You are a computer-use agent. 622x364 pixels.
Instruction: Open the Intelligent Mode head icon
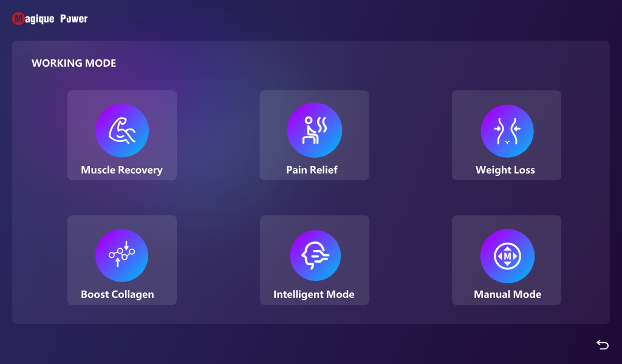tap(314, 255)
